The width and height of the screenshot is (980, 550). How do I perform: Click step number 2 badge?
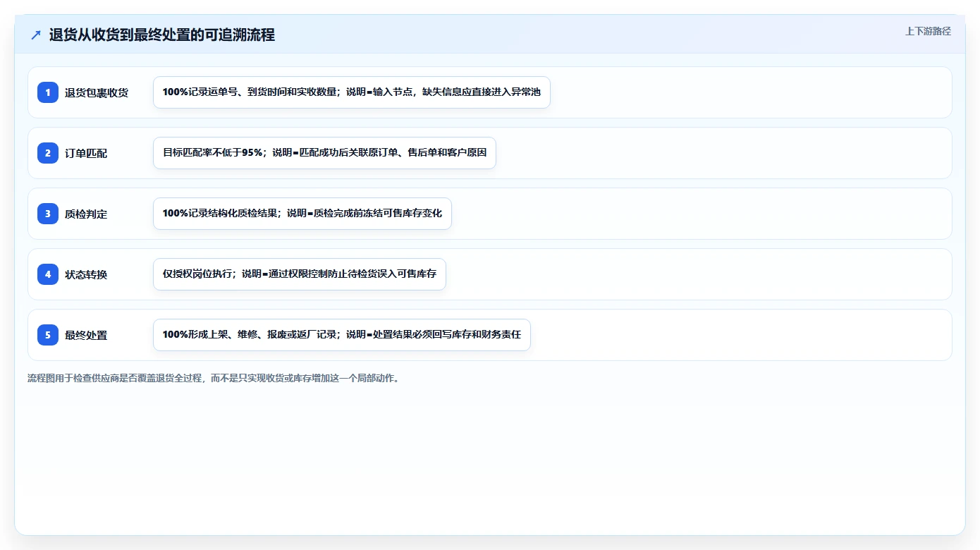[x=48, y=153]
